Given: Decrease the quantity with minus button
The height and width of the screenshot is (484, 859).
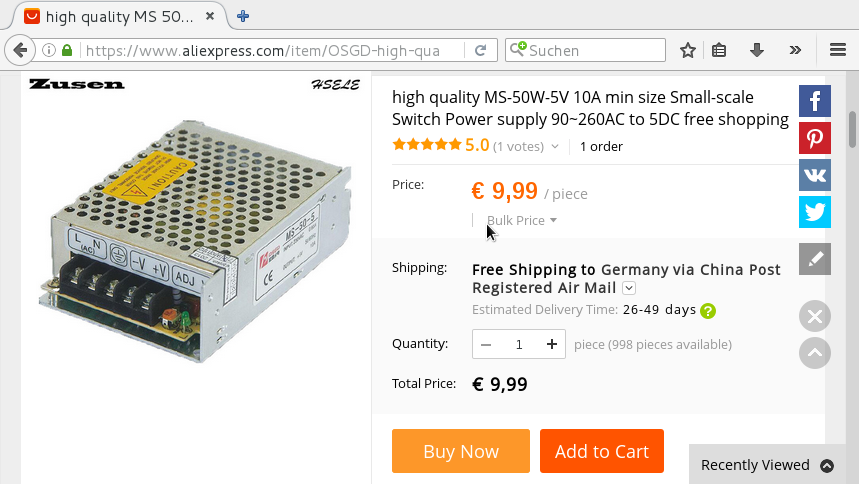Looking at the screenshot, I should tap(487, 344).
